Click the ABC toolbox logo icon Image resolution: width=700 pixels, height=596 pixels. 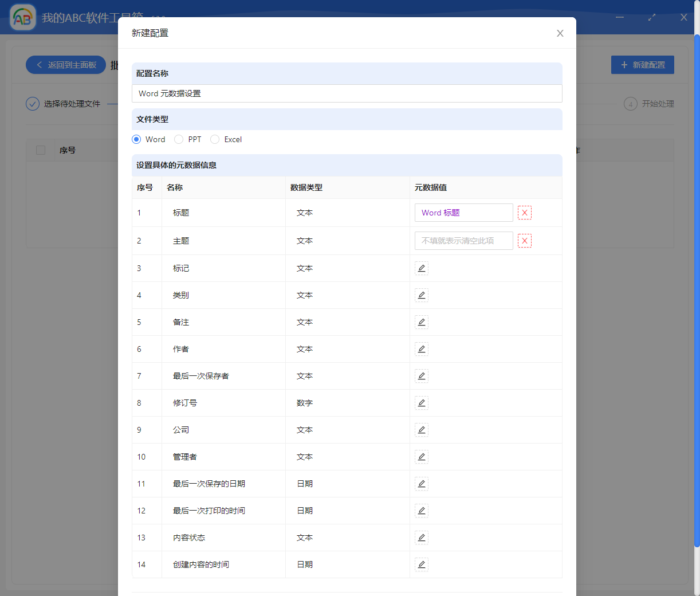click(x=22, y=17)
